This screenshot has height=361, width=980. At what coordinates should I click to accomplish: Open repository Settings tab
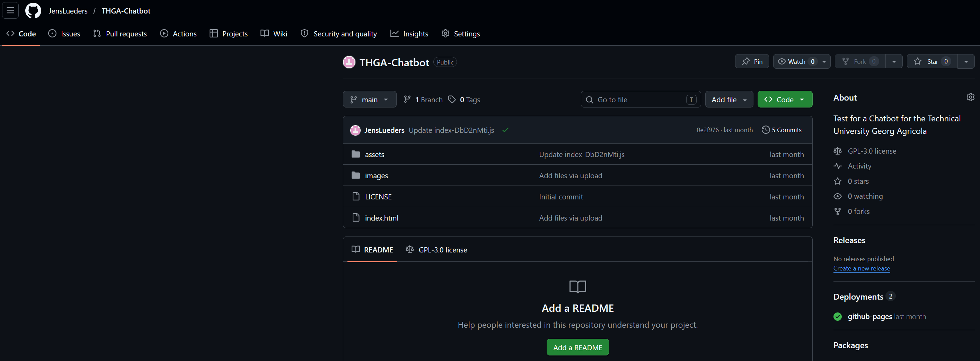click(x=461, y=34)
